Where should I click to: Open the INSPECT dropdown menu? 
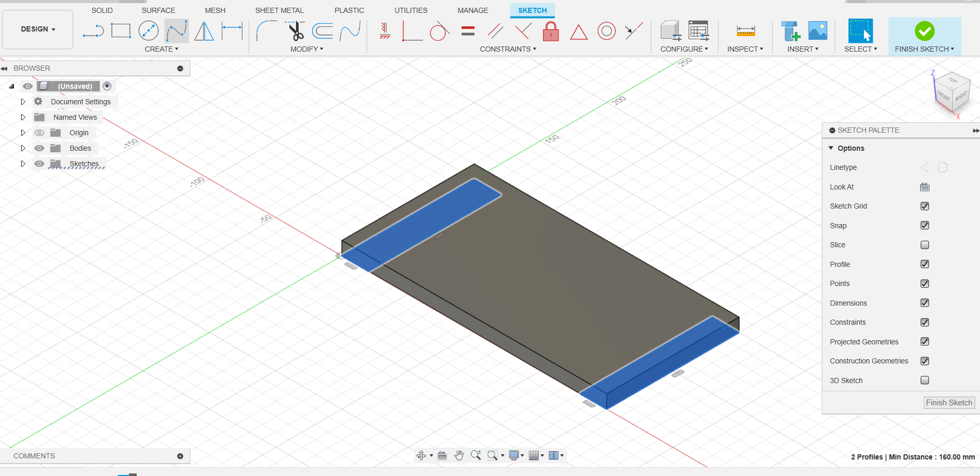point(745,49)
